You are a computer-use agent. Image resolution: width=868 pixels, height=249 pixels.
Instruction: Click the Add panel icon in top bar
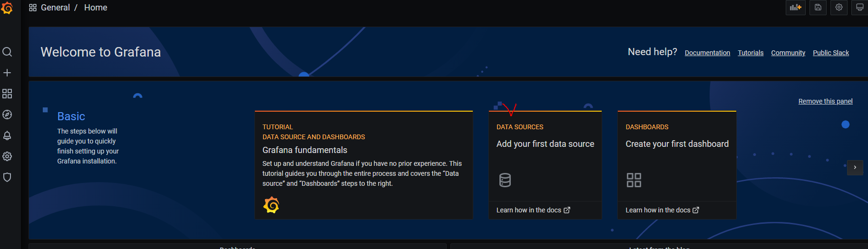tap(796, 7)
